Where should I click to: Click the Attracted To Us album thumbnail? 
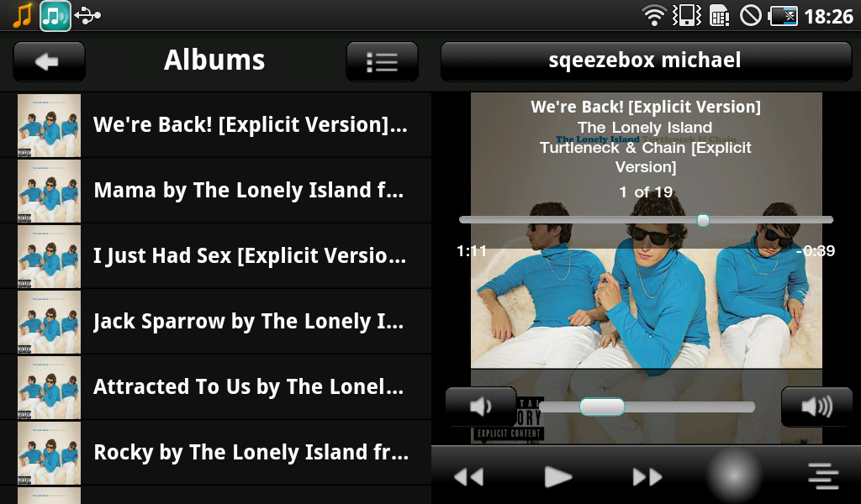pyautogui.click(x=49, y=387)
